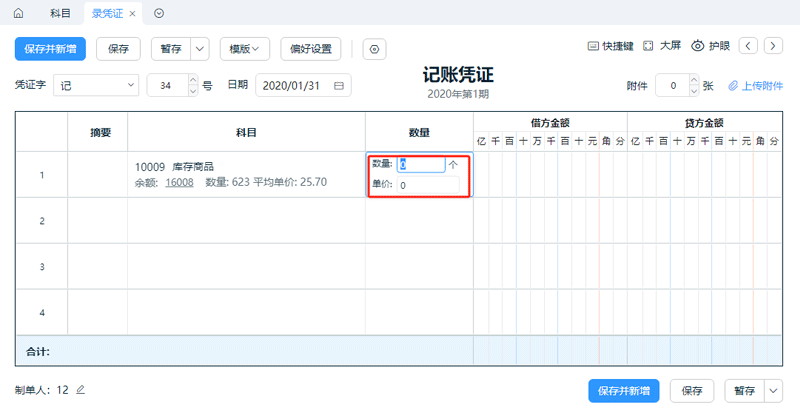Open the tab list dropdown circle icon
Viewport: 800px width, 413px height.
click(x=159, y=13)
